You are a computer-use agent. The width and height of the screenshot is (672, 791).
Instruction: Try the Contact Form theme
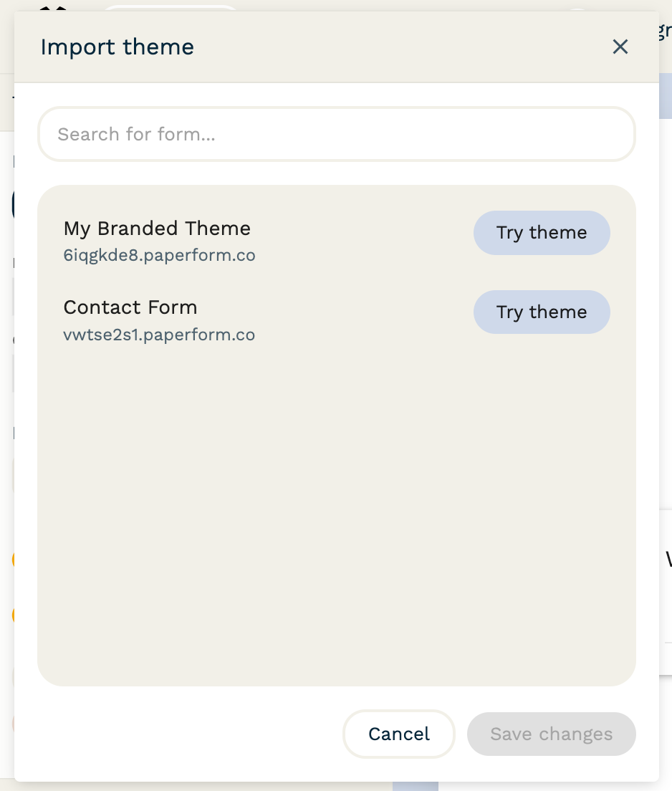coord(542,312)
